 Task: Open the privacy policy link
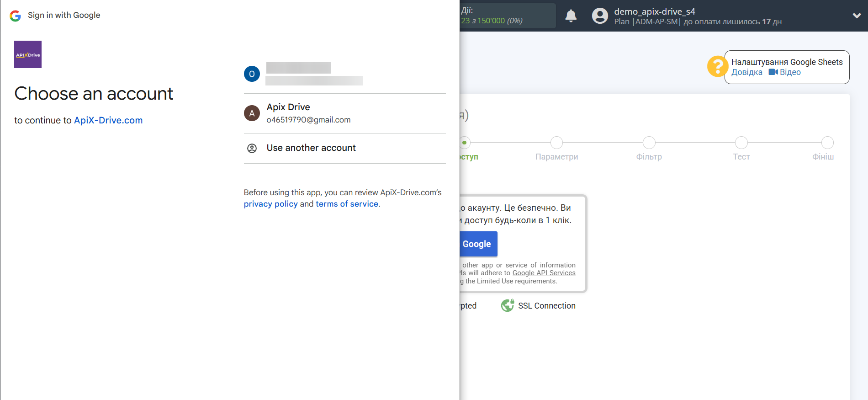[271, 204]
